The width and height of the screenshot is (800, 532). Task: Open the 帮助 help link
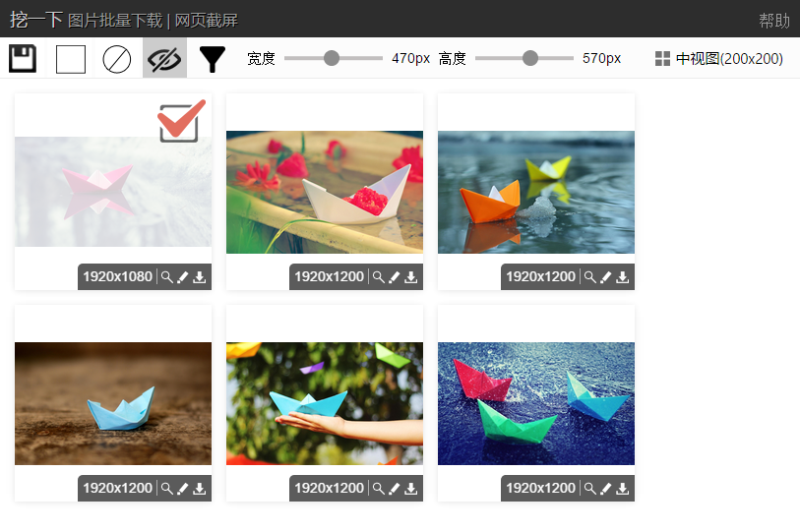[774, 21]
